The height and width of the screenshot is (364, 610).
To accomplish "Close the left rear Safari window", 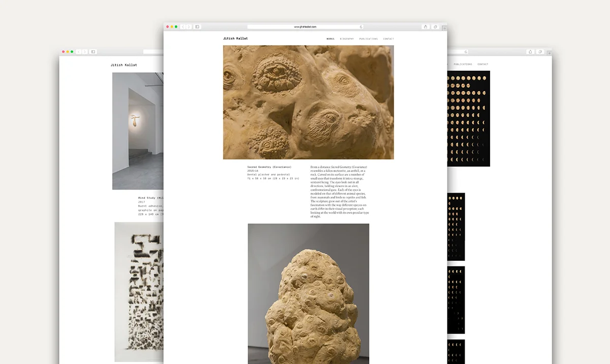I will click(x=63, y=52).
